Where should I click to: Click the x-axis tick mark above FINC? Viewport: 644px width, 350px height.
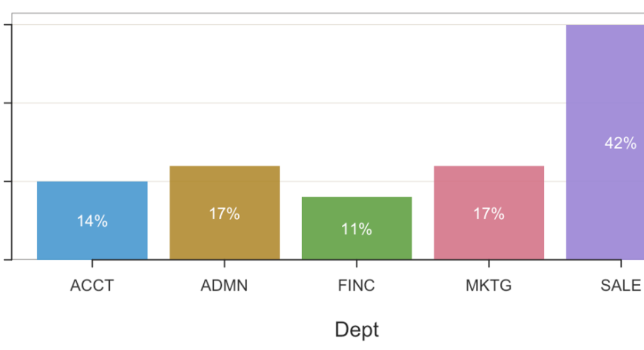coord(356,263)
